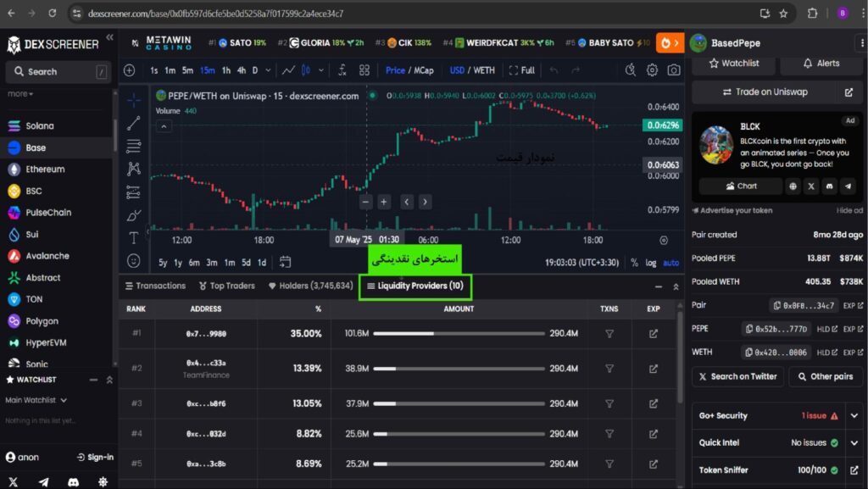Click the chart settings gear icon
The image size is (868, 489).
tap(652, 70)
